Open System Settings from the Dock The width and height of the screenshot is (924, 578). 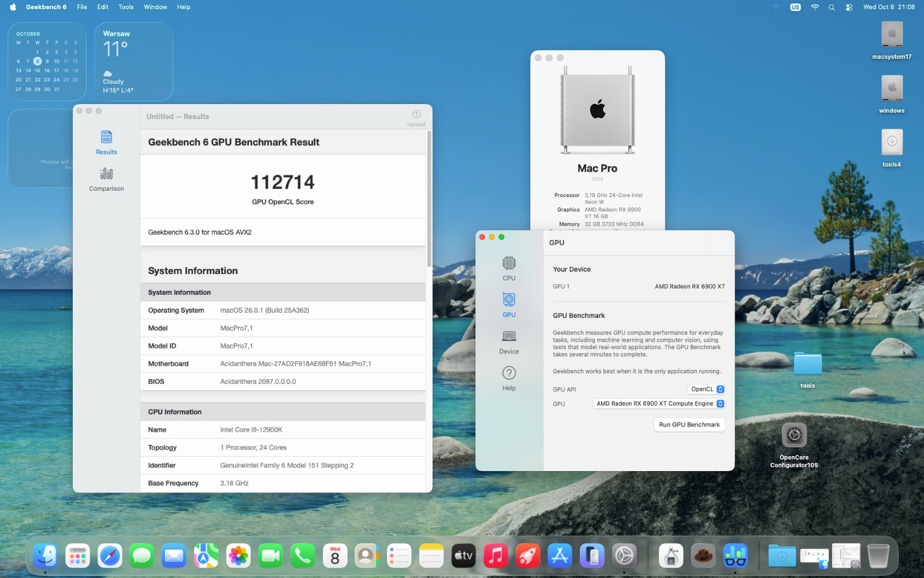pyautogui.click(x=624, y=556)
